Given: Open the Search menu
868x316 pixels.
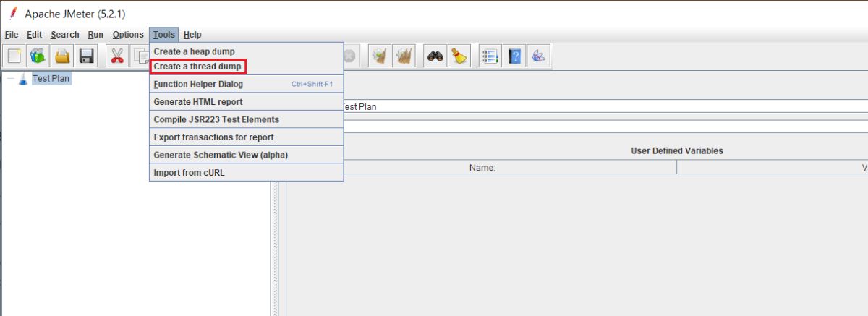Looking at the screenshot, I should (x=65, y=34).
